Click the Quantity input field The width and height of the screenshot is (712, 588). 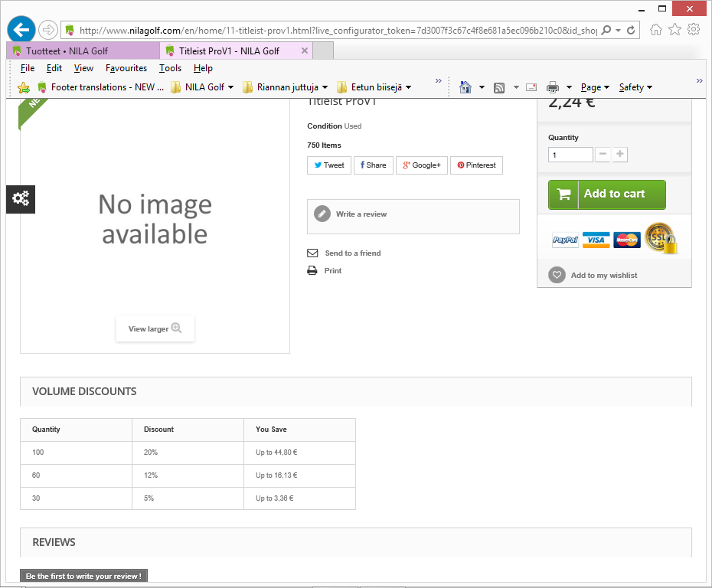(x=570, y=155)
